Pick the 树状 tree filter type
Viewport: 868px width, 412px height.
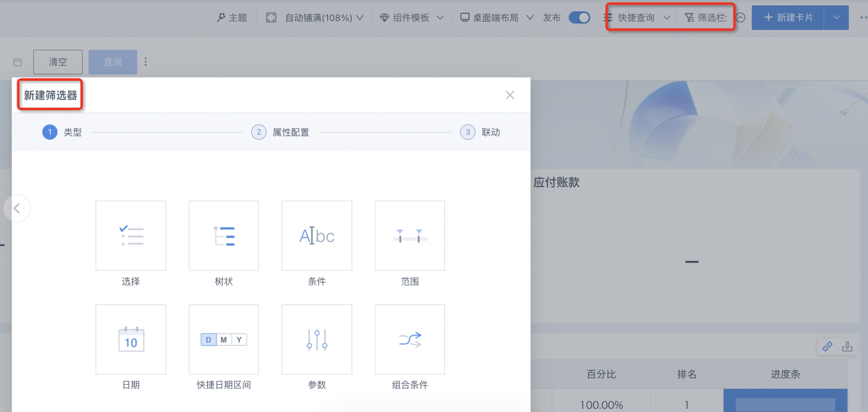click(224, 236)
